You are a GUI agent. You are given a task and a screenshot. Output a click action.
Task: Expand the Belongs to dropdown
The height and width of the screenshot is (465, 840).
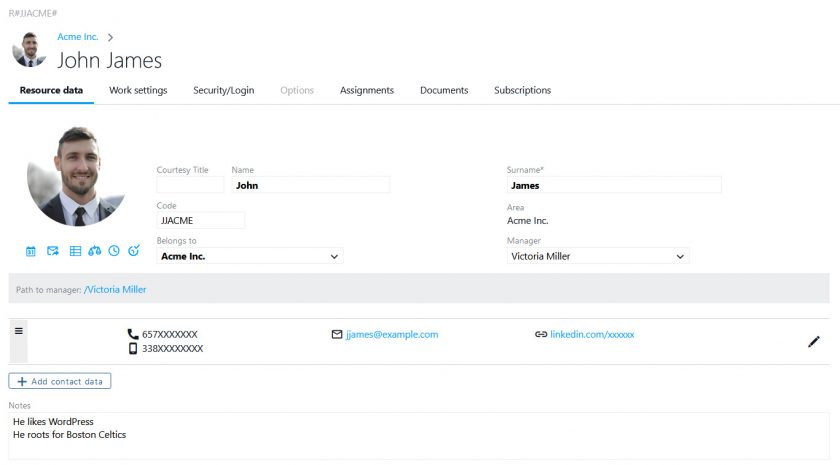pyautogui.click(x=334, y=257)
